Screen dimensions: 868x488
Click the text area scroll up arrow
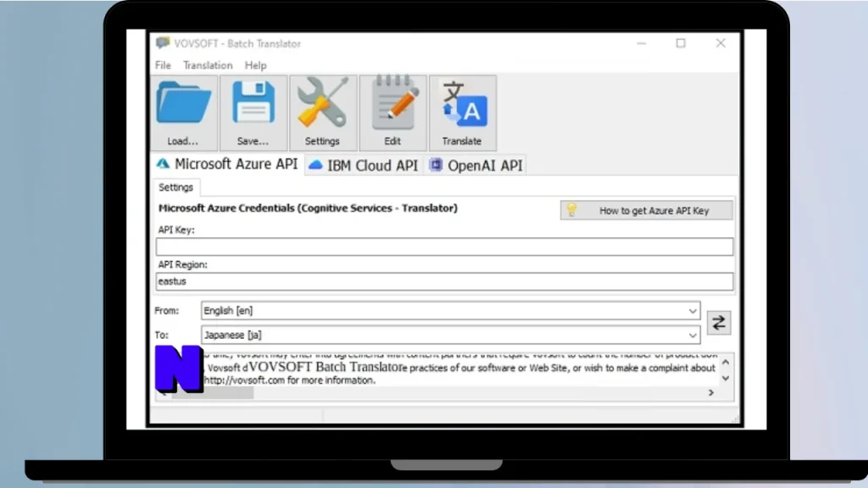pyautogui.click(x=726, y=363)
